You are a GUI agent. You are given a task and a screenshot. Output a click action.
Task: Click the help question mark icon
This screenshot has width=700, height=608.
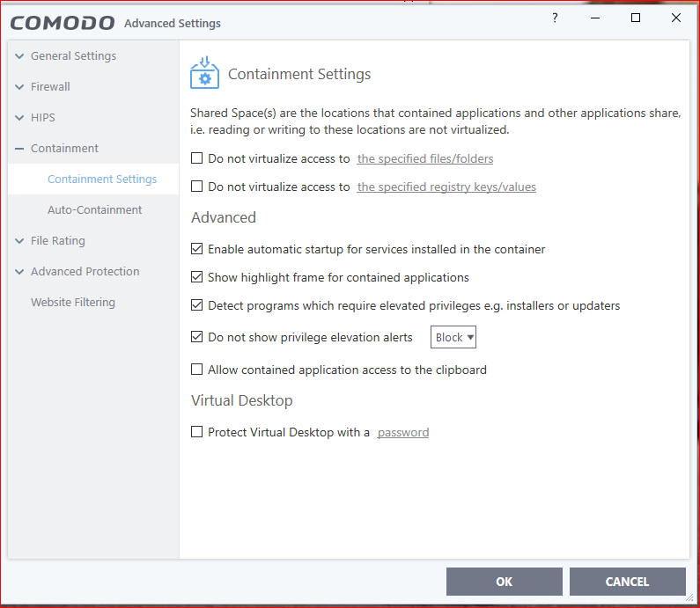click(x=555, y=18)
